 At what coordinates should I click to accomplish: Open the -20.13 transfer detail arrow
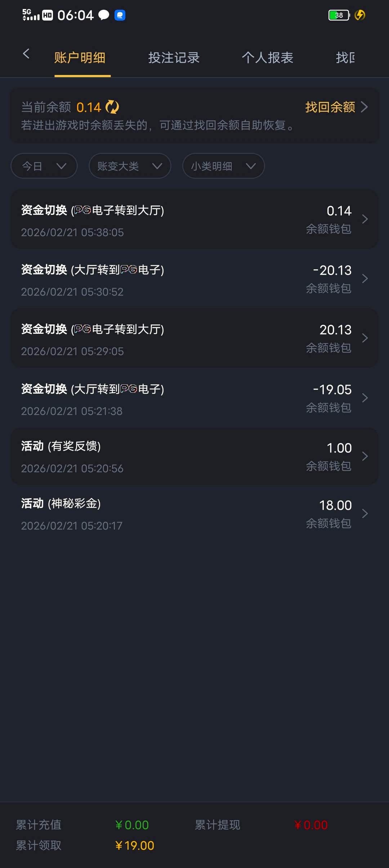point(365,279)
